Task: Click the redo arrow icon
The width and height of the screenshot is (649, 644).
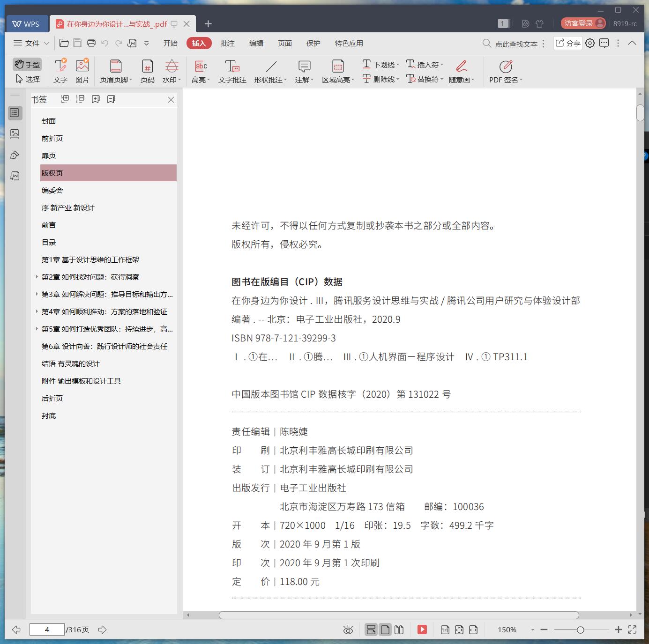Action: coord(119,43)
